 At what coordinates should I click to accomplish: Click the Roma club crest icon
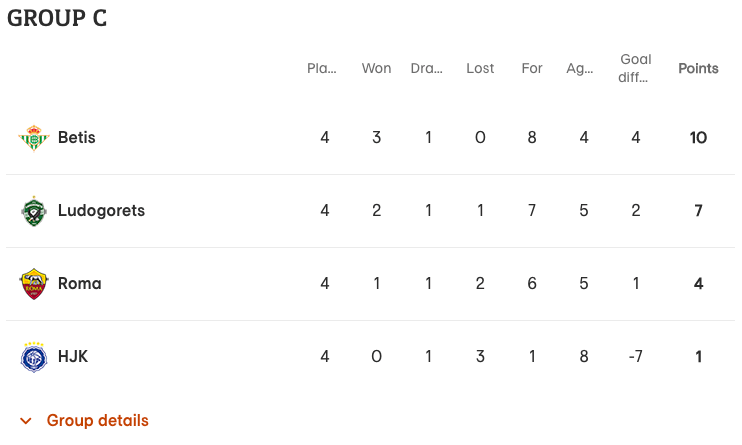pos(33,284)
